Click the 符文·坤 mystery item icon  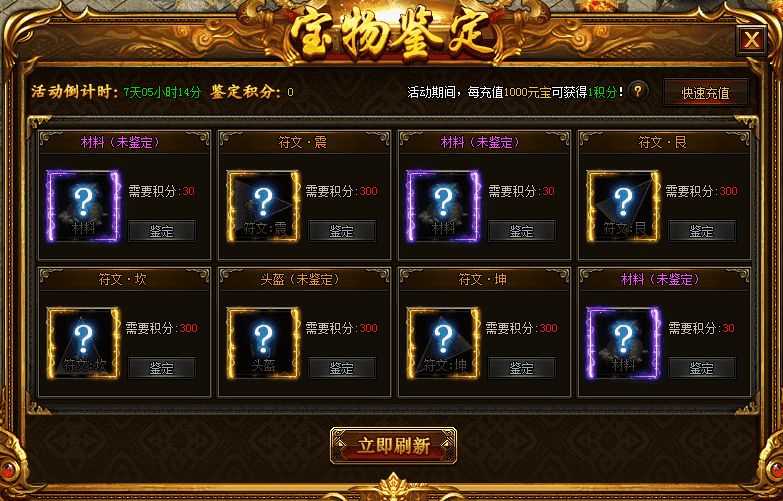(x=443, y=343)
